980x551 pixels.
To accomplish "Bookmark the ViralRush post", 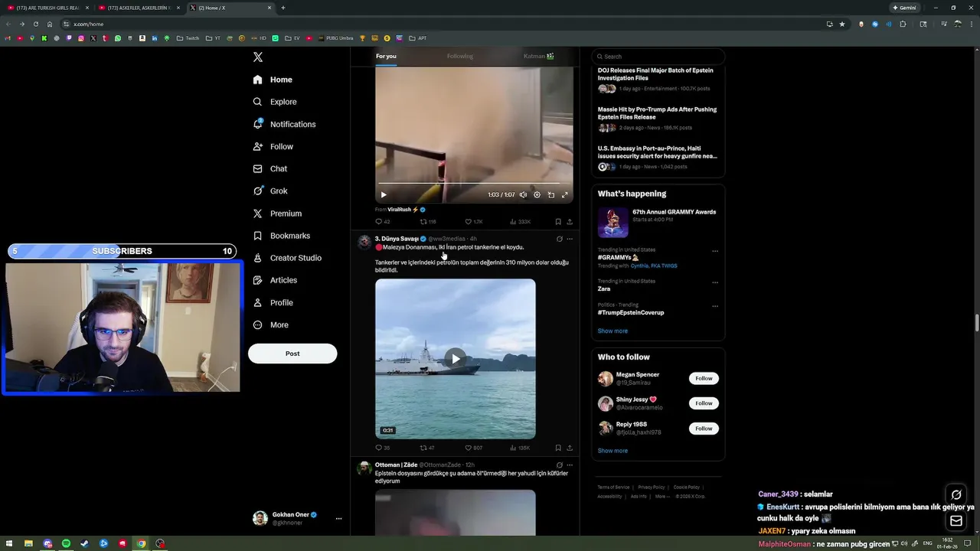I will coord(558,222).
